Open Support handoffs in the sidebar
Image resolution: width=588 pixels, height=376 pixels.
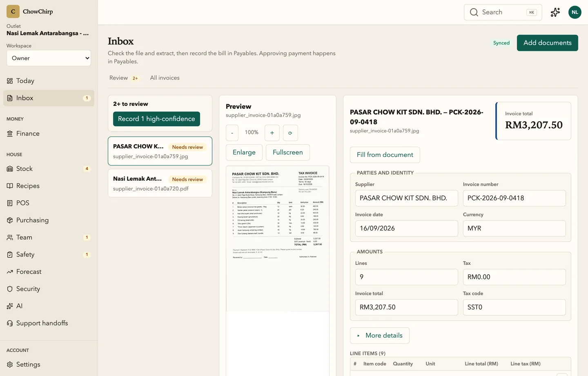(x=49, y=323)
